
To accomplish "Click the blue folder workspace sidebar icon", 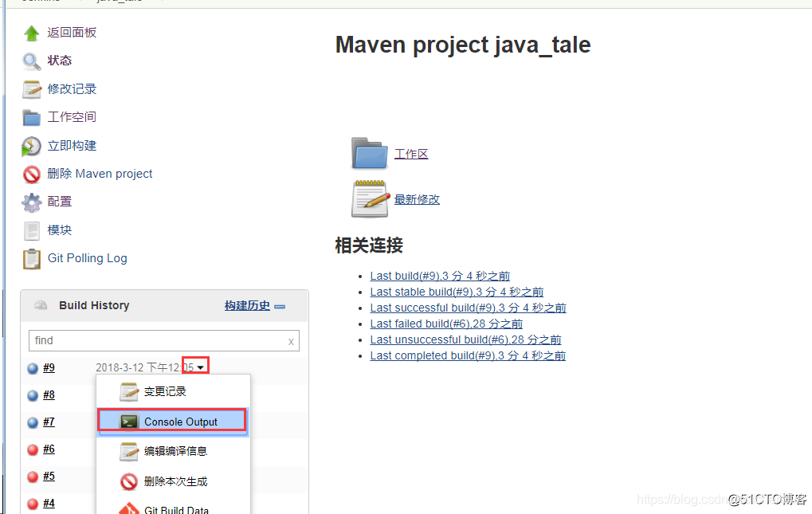I will tap(32, 117).
